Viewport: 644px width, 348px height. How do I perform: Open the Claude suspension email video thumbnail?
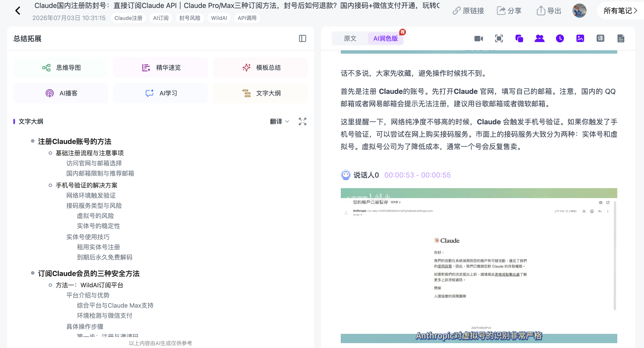click(x=479, y=265)
